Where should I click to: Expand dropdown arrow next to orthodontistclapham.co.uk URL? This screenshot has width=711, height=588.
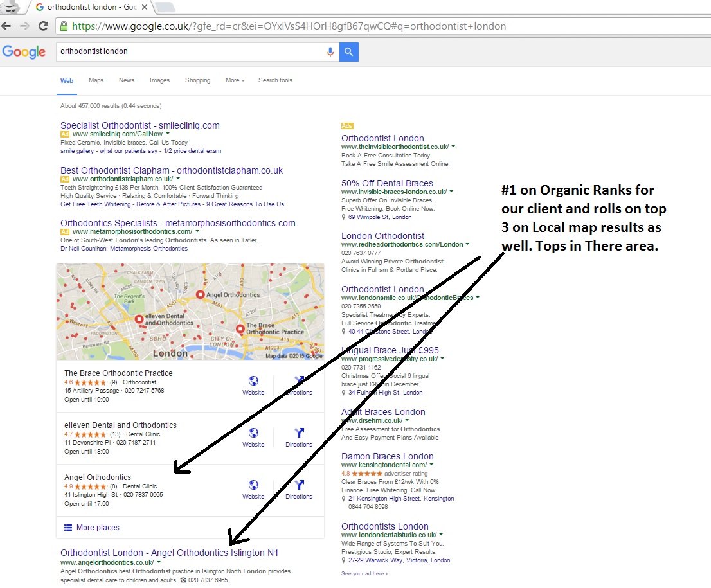(x=178, y=179)
